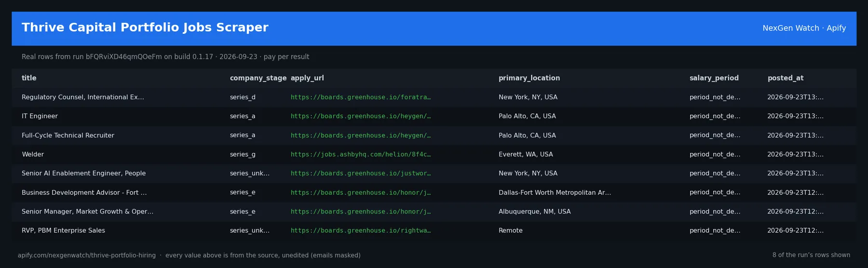
Task: Select the 'Welder' title cell
Action: 33,154
